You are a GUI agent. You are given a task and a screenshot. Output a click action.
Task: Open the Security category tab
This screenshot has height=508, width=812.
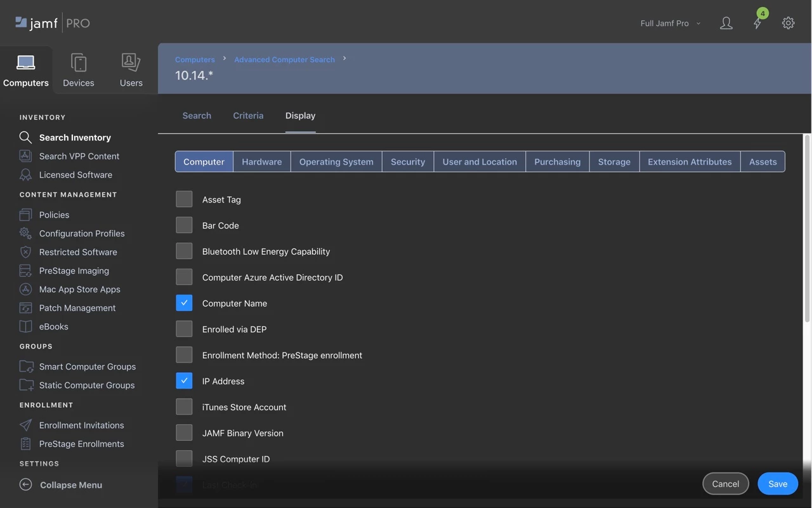tap(408, 161)
